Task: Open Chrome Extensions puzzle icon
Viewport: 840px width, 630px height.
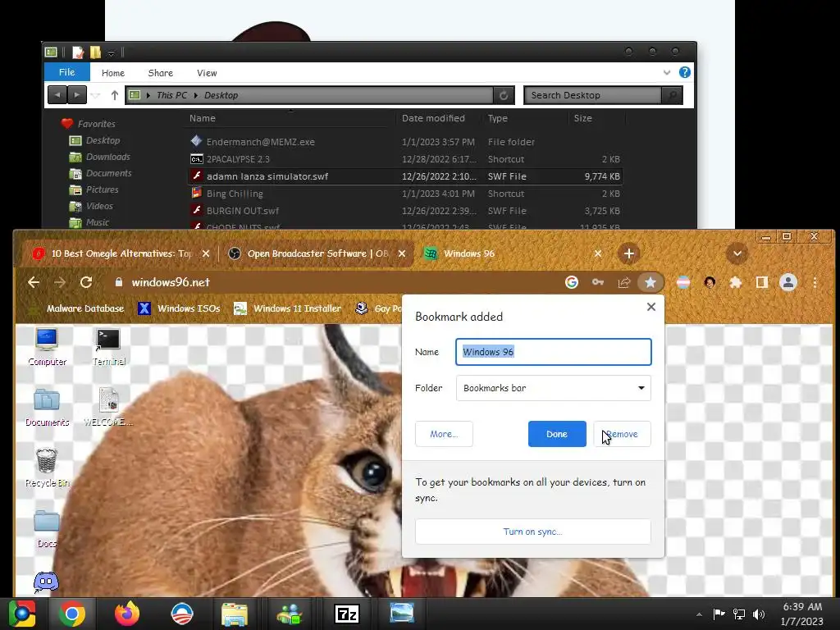Action: (x=736, y=282)
